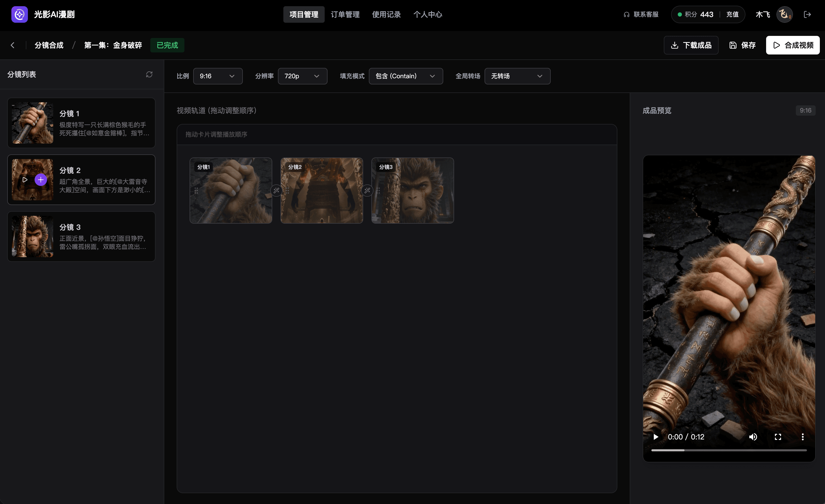The height and width of the screenshot is (504, 825).
Task: Click the purple plus button on 分镜 2
Action: [41, 180]
